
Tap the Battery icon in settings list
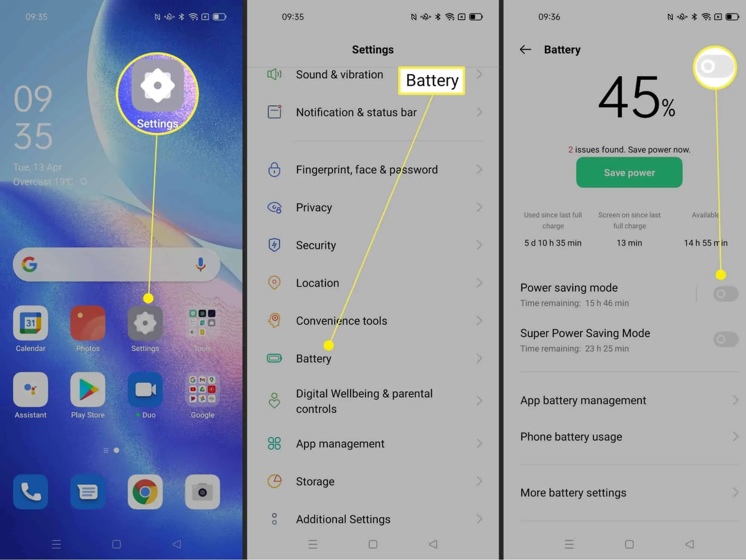pos(275,358)
